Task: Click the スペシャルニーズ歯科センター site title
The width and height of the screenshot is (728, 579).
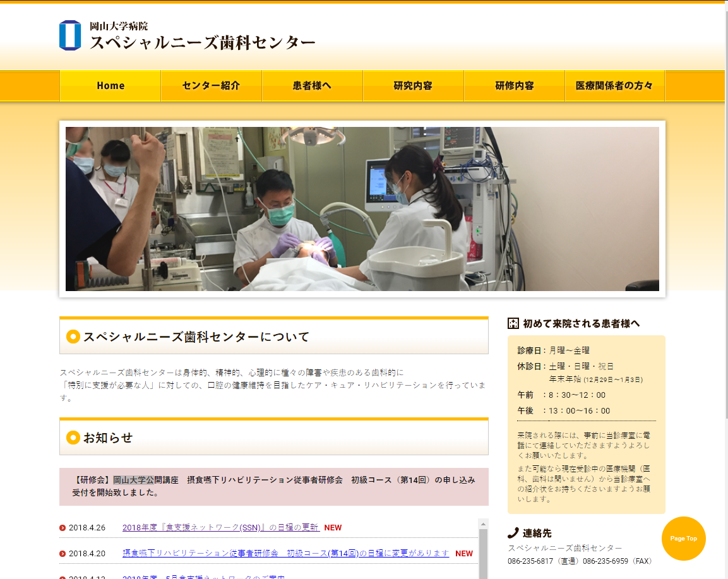Action: pyautogui.click(x=203, y=43)
